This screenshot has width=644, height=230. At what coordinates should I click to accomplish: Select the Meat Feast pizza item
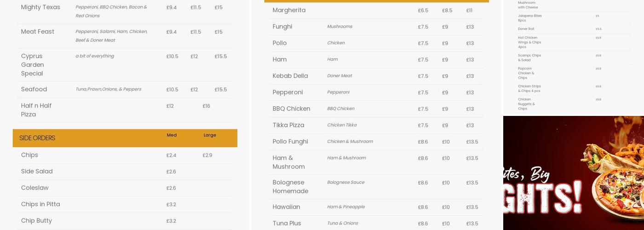(x=38, y=32)
